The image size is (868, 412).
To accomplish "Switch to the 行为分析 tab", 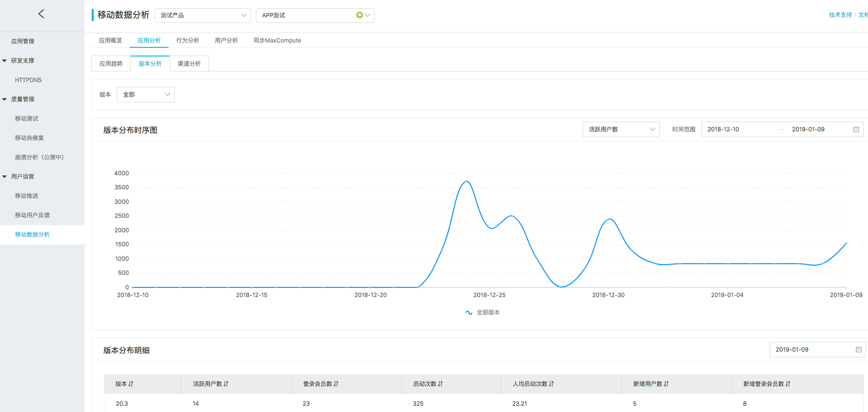I will pyautogui.click(x=188, y=41).
